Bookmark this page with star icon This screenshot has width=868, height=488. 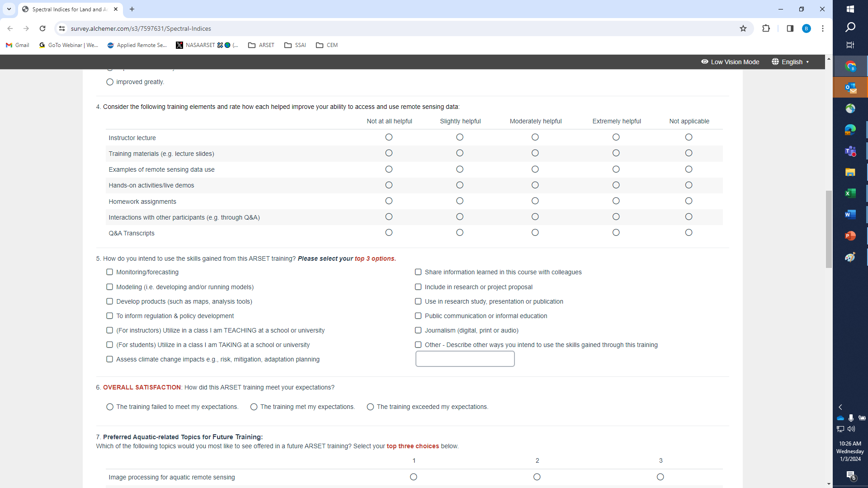click(x=743, y=28)
